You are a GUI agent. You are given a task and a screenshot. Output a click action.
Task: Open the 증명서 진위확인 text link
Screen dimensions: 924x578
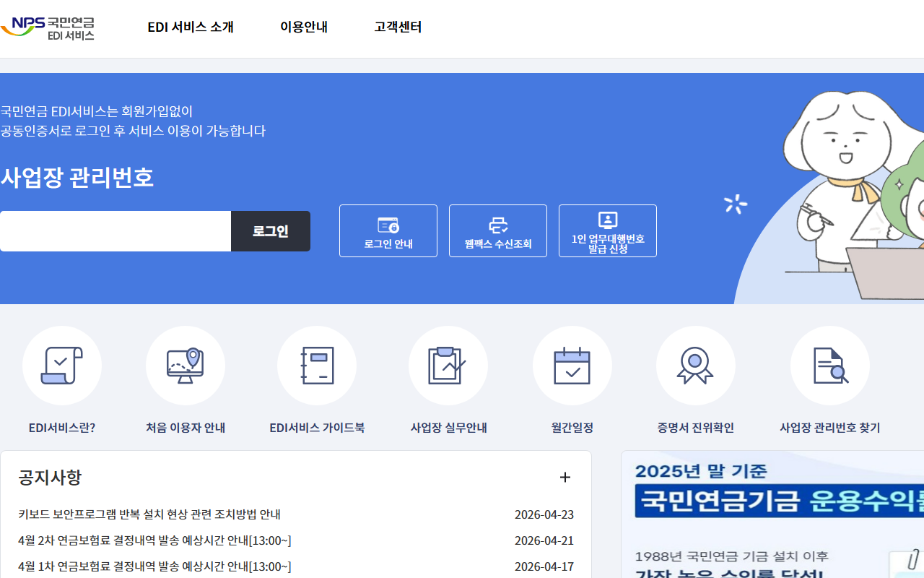point(696,428)
